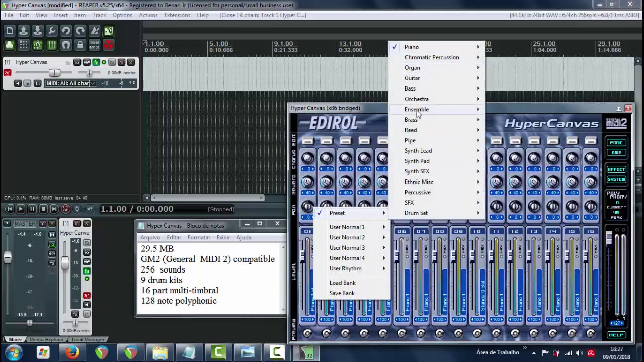Expand the Drum Set submenu
Screen dimensions: 644x362
[x=437, y=213]
